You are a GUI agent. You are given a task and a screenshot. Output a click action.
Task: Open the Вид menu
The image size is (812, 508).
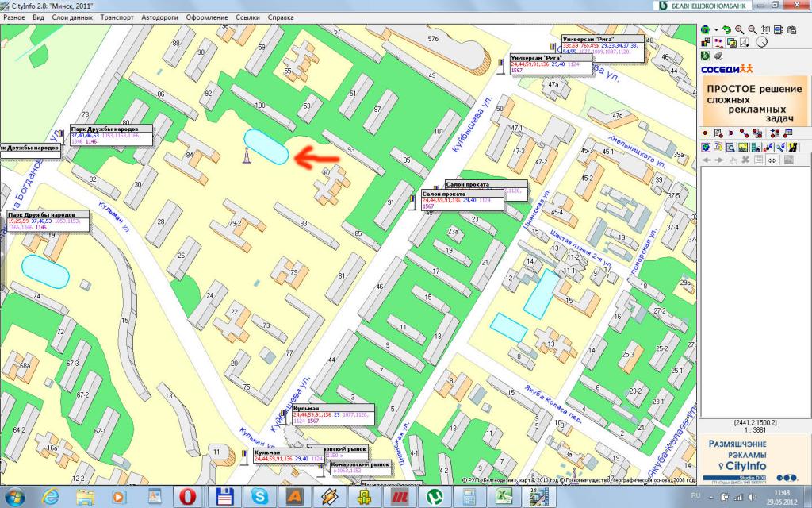tap(38, 17)
